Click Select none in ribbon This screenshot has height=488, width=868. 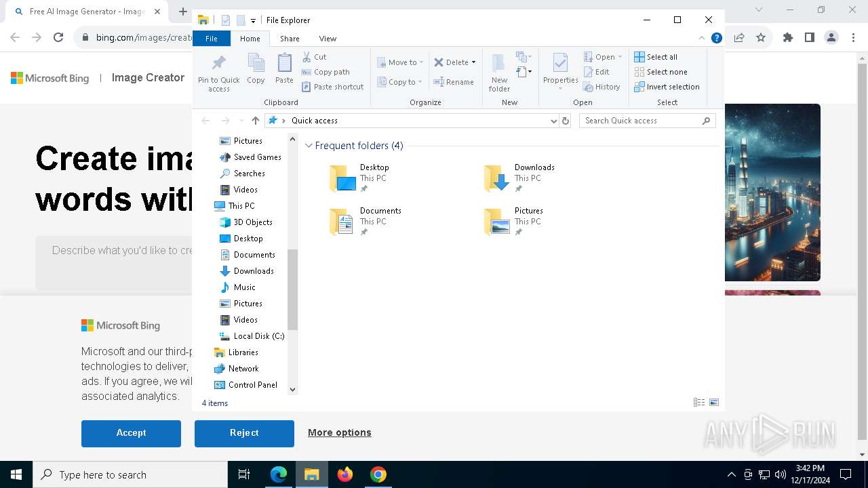(660, 72)
